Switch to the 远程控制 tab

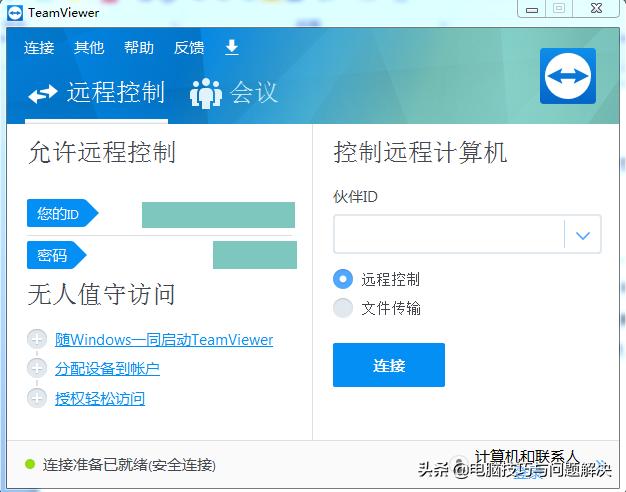click(96, 93)
